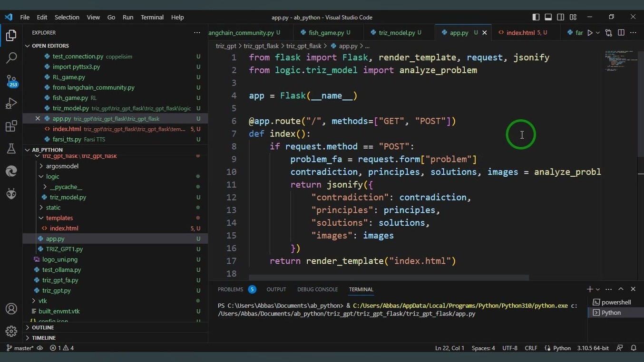Open the Terminal menu
The image size is (644, 362).
click(152, 17)
